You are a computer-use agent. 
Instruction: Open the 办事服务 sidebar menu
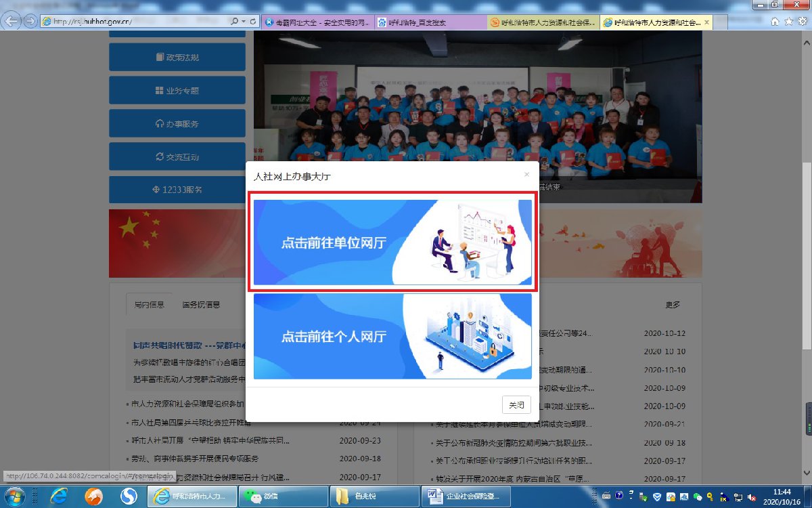177,124
